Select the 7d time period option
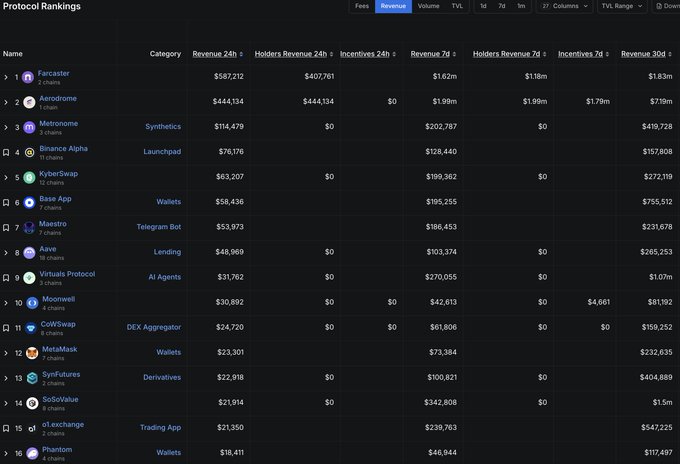The width and height of the screenshot is (680, 464). 501,6
